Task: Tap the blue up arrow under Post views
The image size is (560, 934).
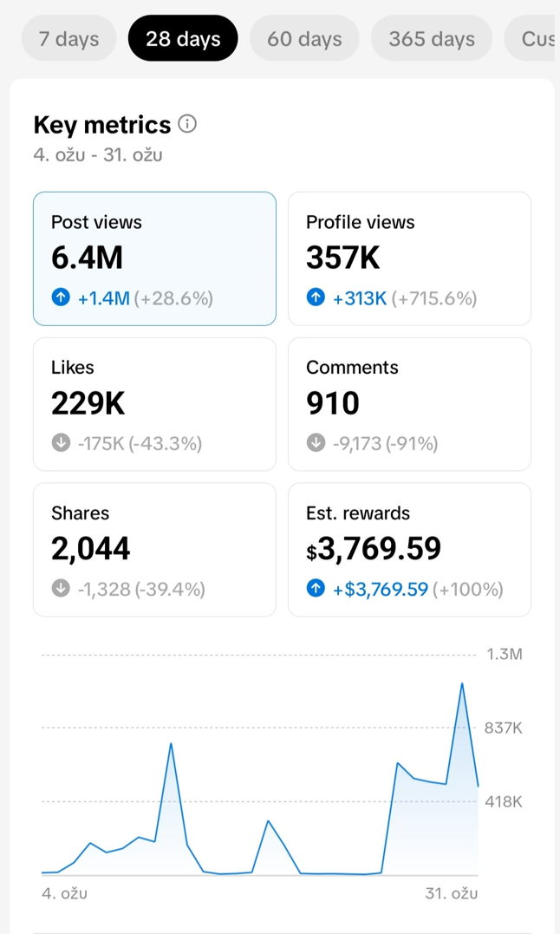Action: (61, 298)
